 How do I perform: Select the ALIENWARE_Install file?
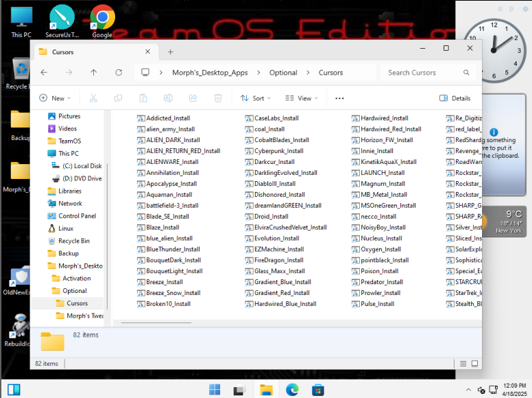167,162
